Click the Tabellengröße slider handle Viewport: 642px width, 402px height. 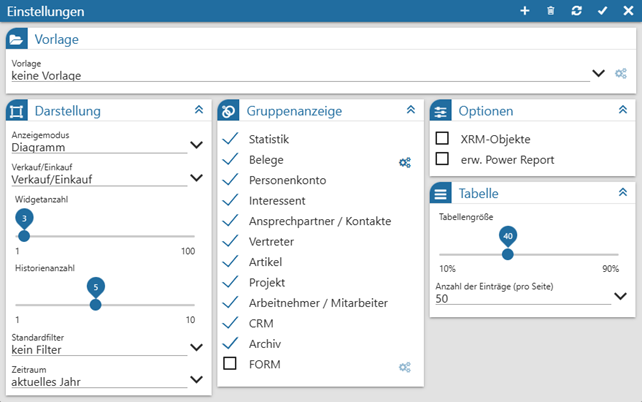click(508, 254)
